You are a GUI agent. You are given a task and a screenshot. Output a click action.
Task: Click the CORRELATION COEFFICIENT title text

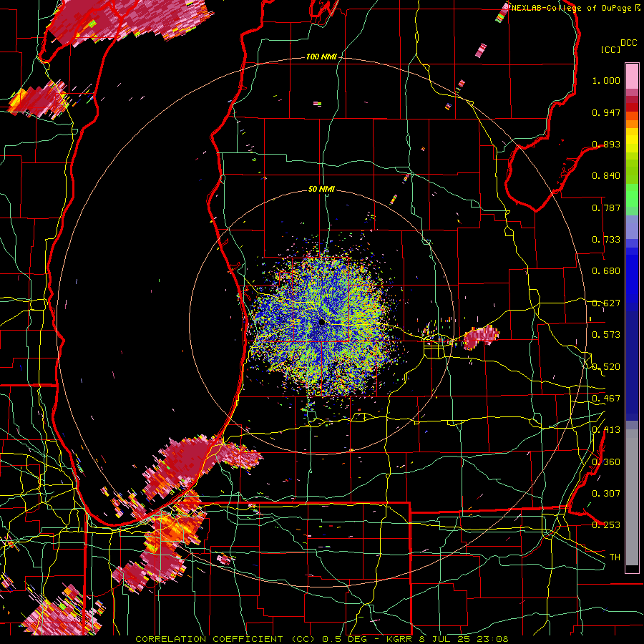(209, 639)
